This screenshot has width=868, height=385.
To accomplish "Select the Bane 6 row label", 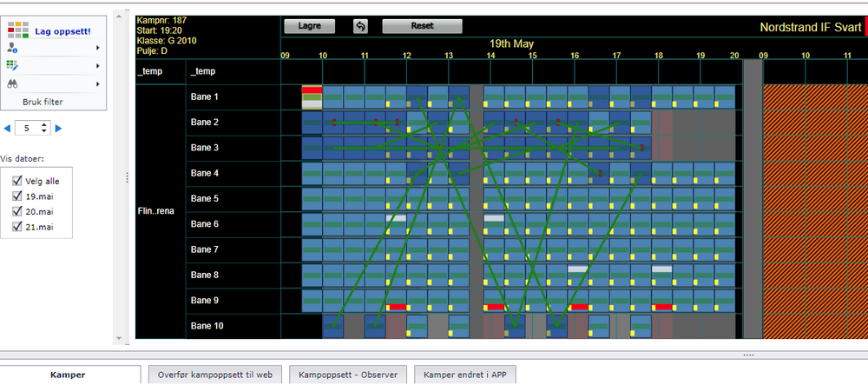I will point(205,224).
